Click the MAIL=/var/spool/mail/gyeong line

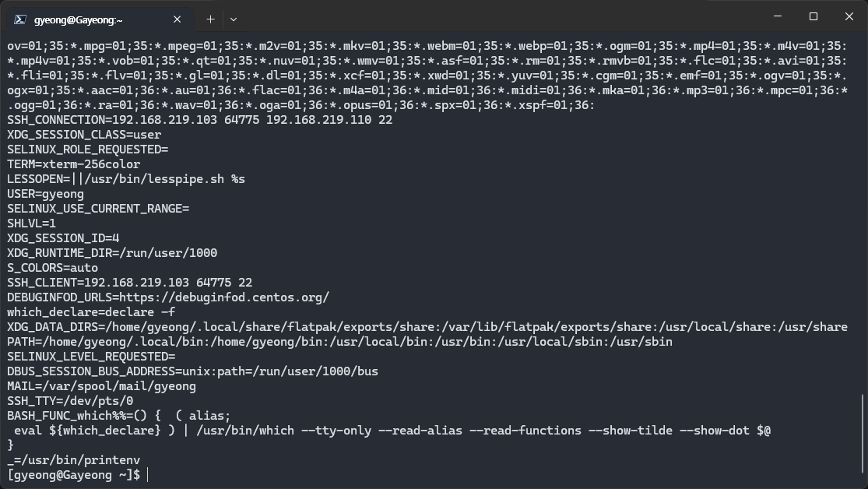pos(101,385)
